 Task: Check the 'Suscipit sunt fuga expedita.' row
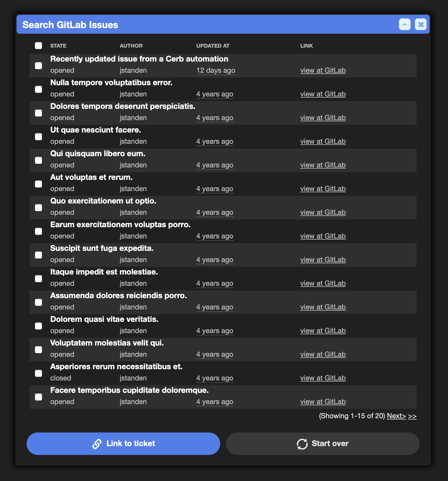pyautogui.click(x=38, y=255)
